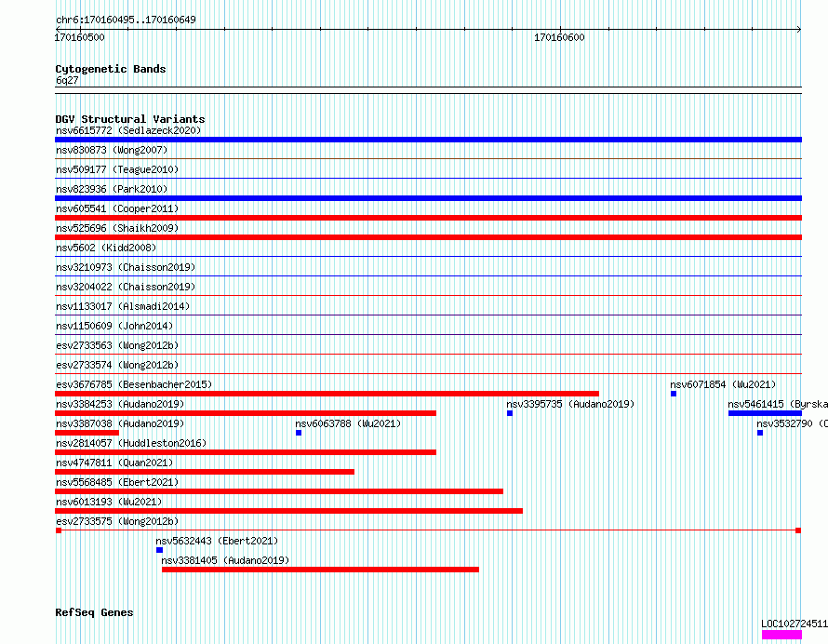This screenshot has width=828, height=644.
Task: Select the DGV Structural Variants track title
Action: (130, 119)
